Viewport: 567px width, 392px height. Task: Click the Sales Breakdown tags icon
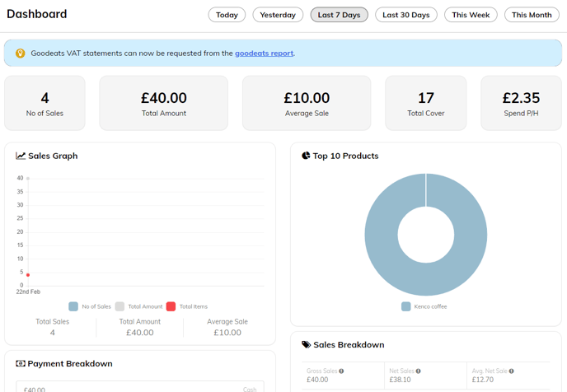[x=307, y=345]
